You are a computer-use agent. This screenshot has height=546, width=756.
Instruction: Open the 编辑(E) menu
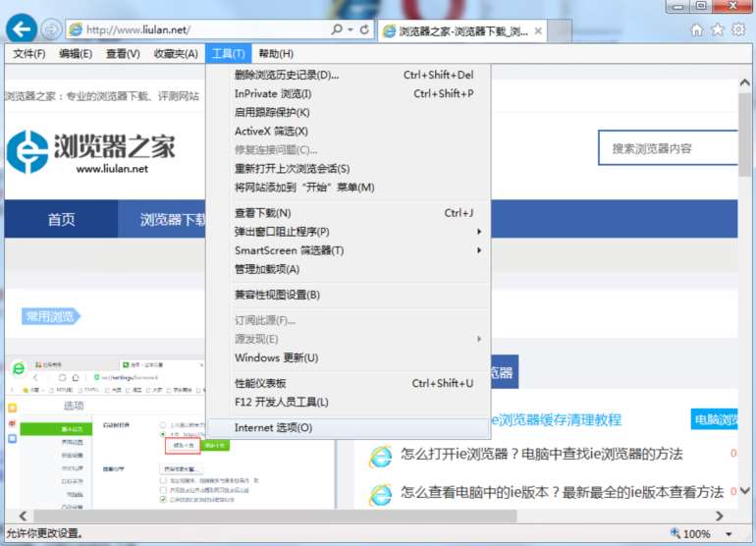76,54
